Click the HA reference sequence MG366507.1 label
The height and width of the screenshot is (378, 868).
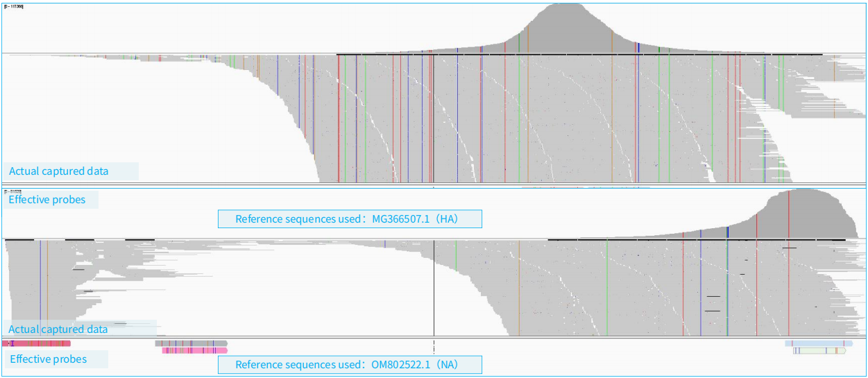click(350, 219)
